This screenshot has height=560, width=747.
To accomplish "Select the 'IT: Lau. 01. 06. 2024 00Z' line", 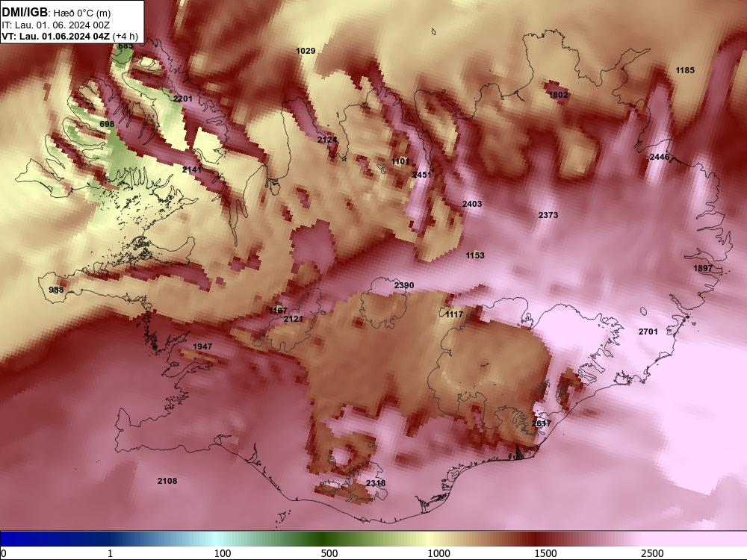I will click(x=56, y=25).
